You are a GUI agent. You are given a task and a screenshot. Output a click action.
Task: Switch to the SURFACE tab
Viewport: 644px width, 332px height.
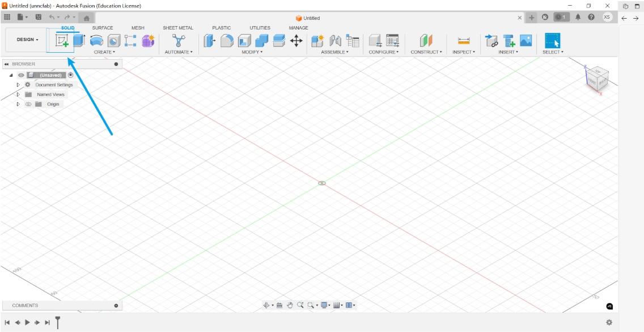[x=102, y=28]
